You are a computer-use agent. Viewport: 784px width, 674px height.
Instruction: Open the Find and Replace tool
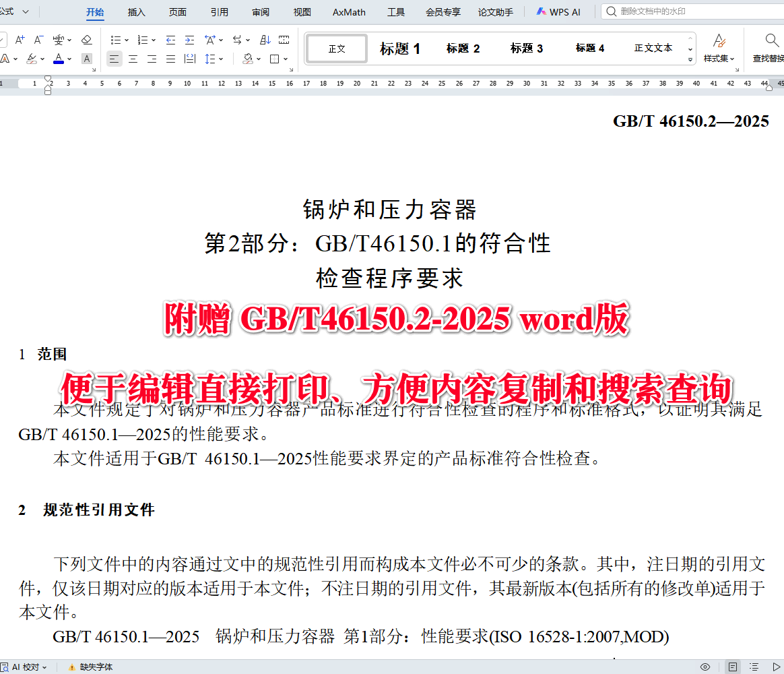(x=770, y=49)
